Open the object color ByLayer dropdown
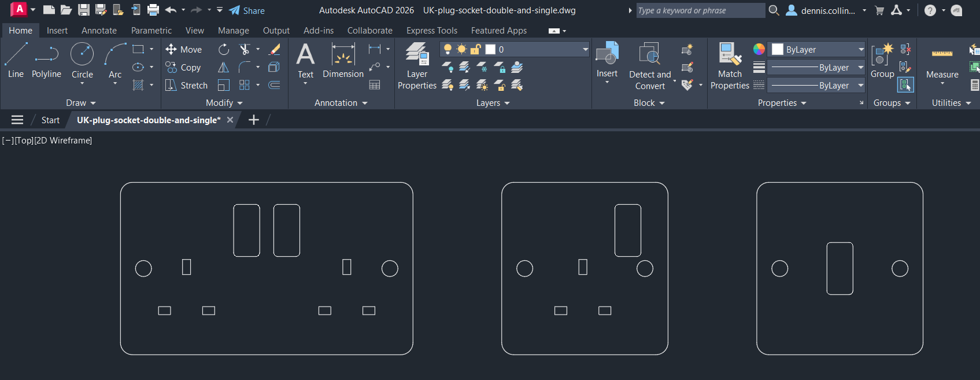980x380 pixels. [861, 50]
